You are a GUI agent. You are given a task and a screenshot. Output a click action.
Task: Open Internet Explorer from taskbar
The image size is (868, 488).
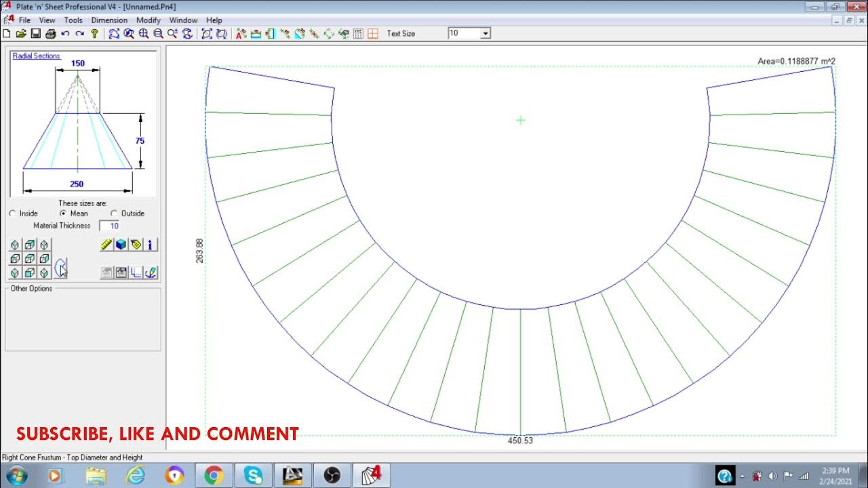(x=136, y=476)
